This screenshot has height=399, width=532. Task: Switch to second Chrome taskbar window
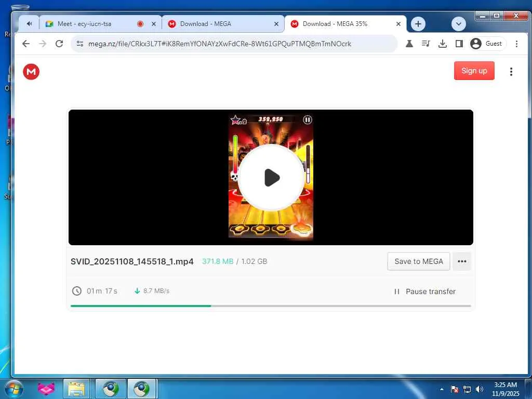tap(141, 389)
